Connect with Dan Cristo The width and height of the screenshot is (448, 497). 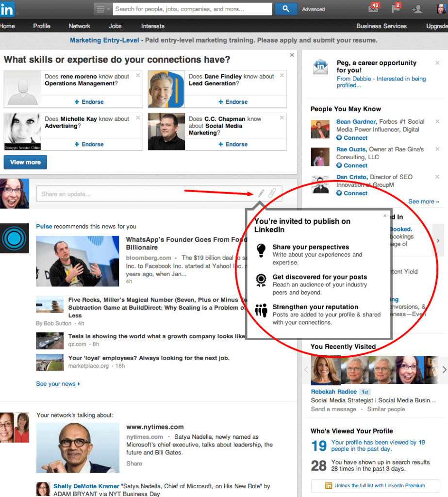(352, 193)
